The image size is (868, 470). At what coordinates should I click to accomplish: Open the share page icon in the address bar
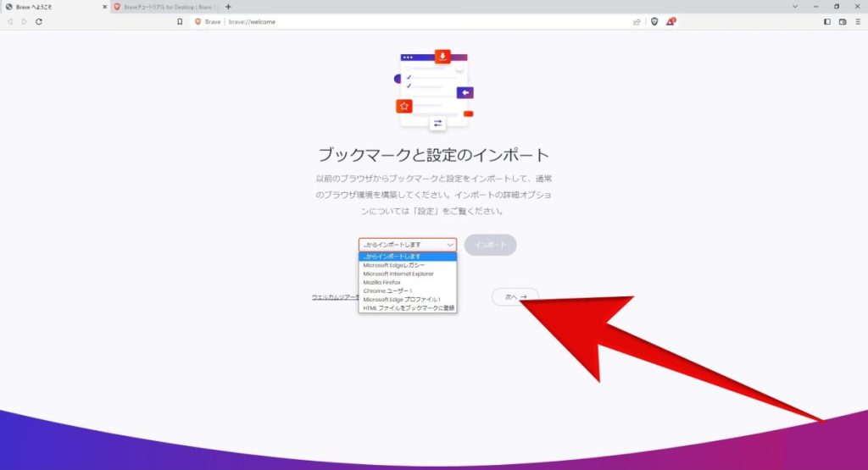click(637, 21)
